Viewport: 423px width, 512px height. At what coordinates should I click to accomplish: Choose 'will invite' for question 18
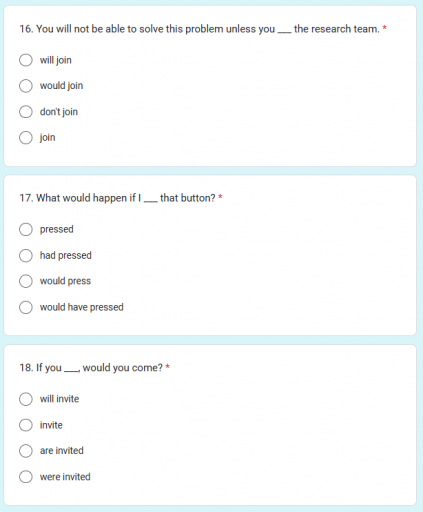(x=26, y=399)
